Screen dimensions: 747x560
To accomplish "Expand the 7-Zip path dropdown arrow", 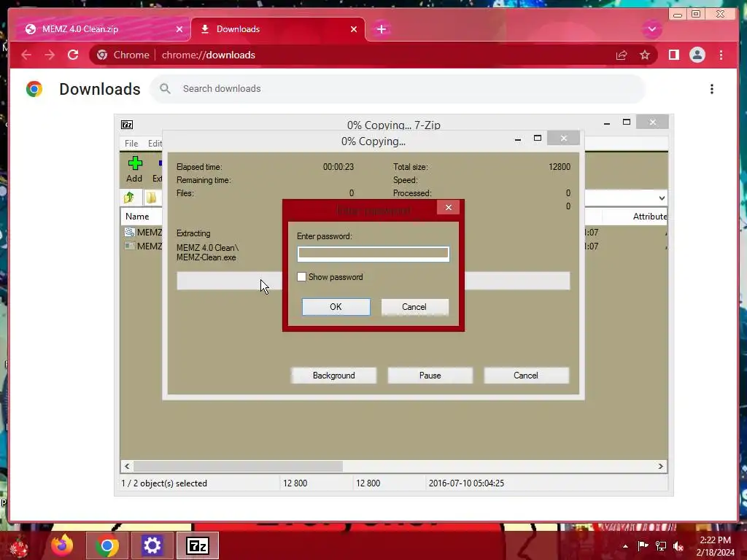I will (662, 198).
